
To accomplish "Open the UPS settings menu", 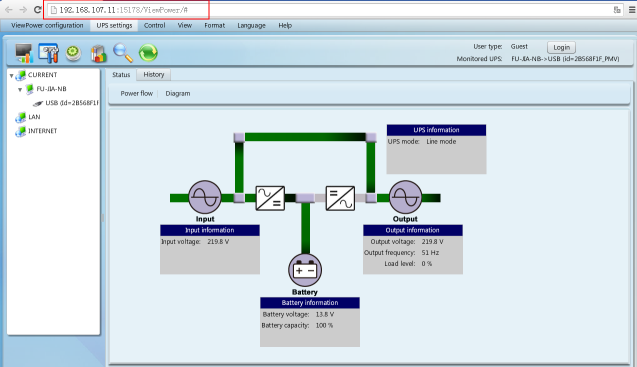I will tap(114, 25).
